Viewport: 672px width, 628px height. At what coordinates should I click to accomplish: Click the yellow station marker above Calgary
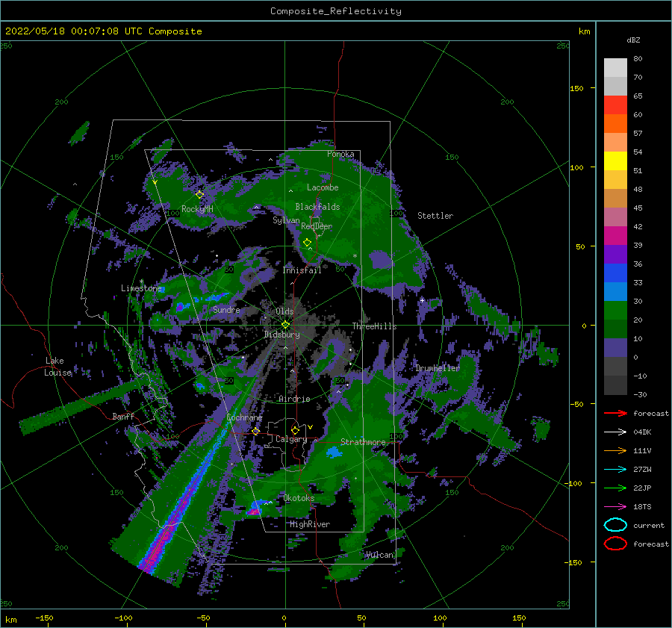click(295, 430)
